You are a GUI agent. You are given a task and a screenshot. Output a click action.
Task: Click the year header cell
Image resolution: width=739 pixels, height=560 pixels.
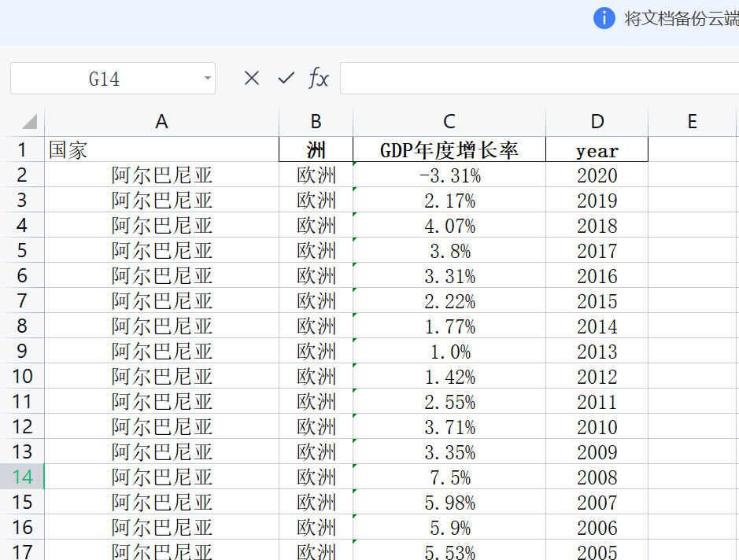tap(597, 149)
